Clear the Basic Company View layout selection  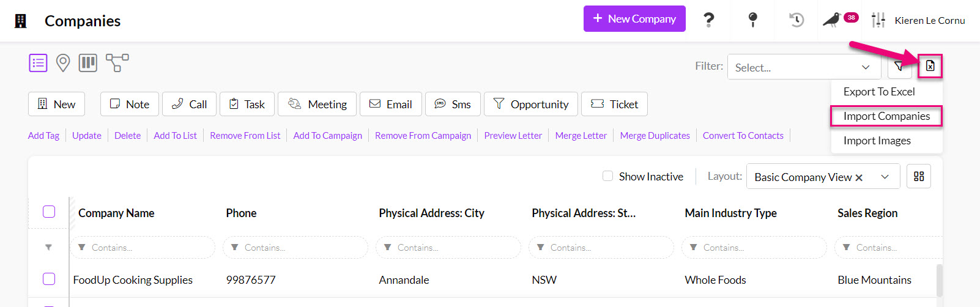(x=859, y=177)
